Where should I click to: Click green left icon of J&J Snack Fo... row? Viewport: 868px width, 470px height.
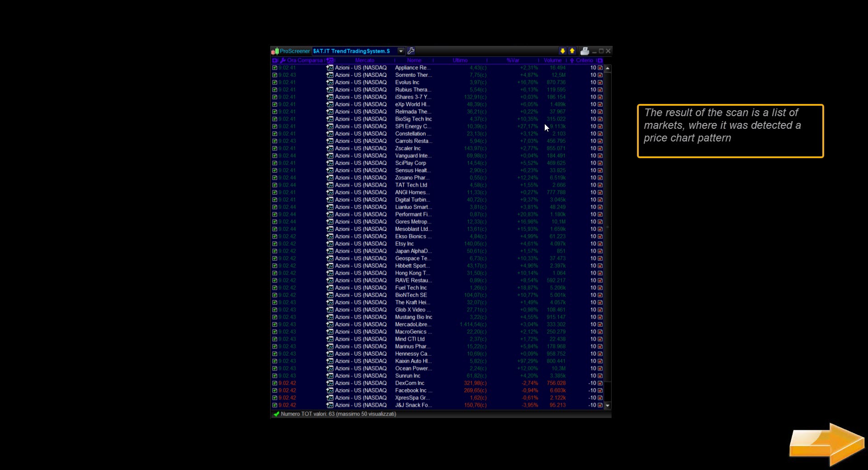coord(274,405)
